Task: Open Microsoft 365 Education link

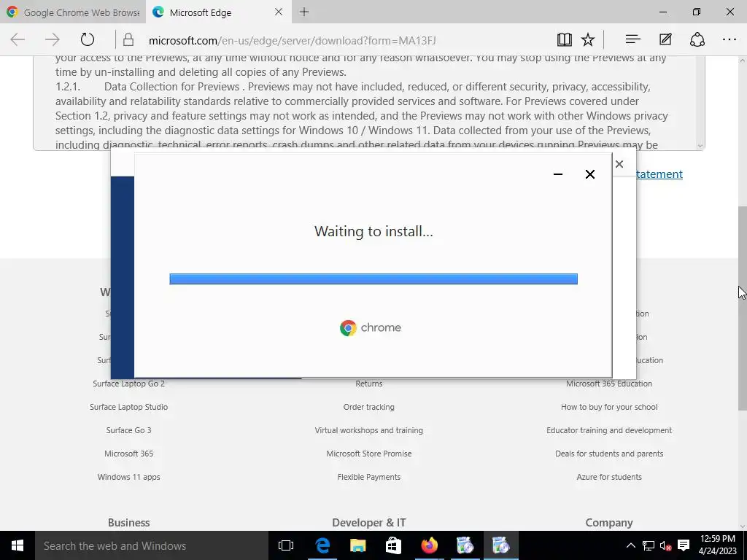Action: tap(609, 384)
